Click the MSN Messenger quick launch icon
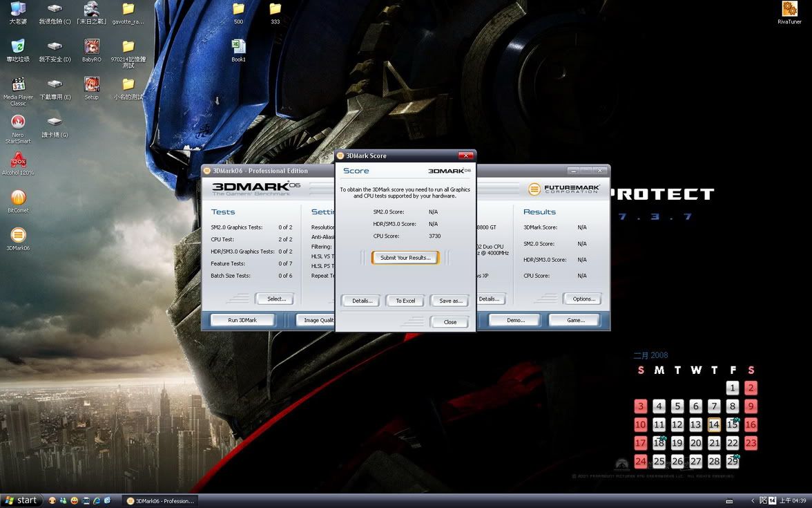The height and width of the screenshot is (508, 812). tap(64, 500)
